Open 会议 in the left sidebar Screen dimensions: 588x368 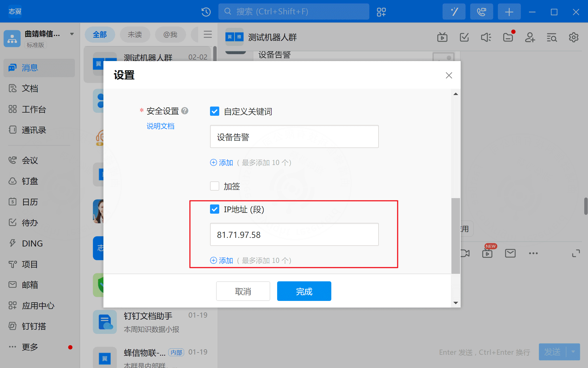39,160
